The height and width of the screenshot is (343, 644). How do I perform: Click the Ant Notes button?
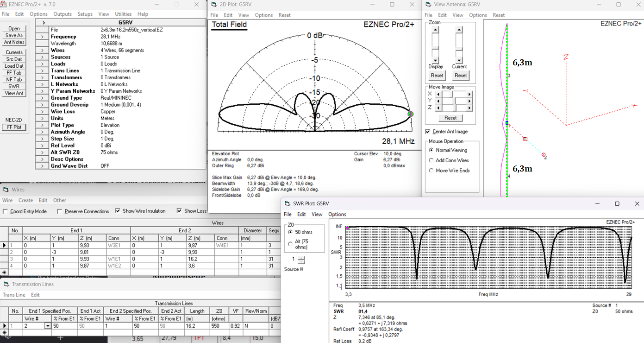[x=14, y=42]
